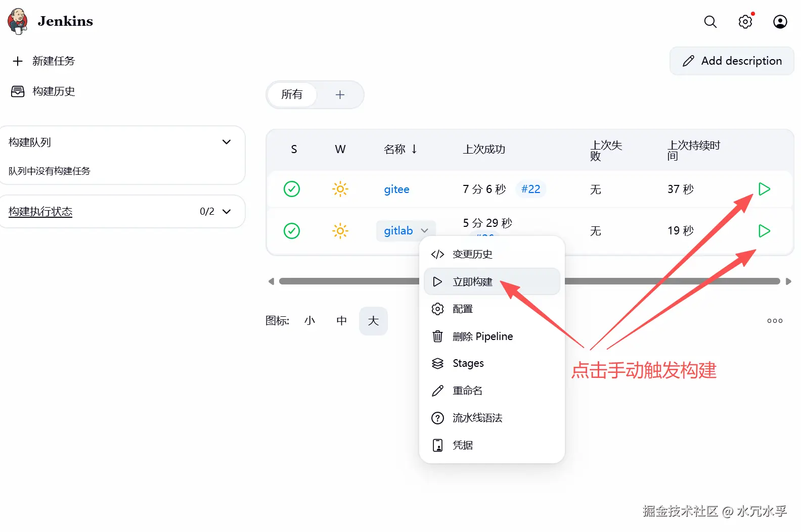
Task: Click the plus icon beside 新建任务
Action: [18, 61]
